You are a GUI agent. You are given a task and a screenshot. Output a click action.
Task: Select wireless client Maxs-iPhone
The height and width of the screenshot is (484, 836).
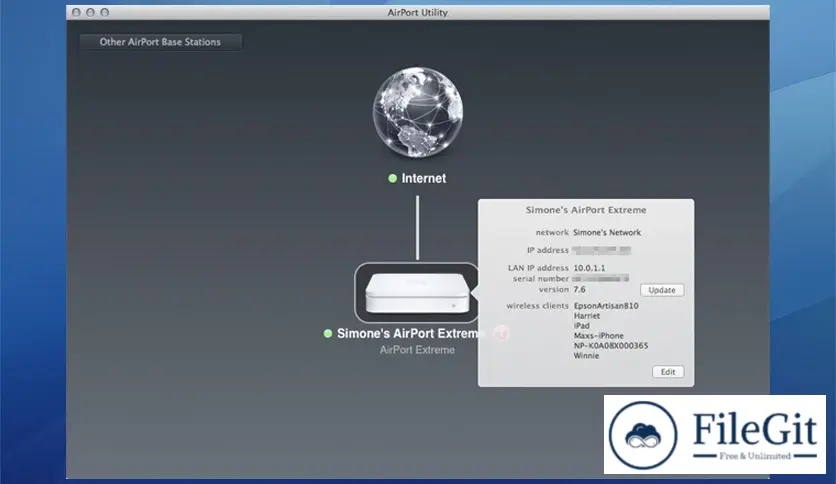[599, 336]
